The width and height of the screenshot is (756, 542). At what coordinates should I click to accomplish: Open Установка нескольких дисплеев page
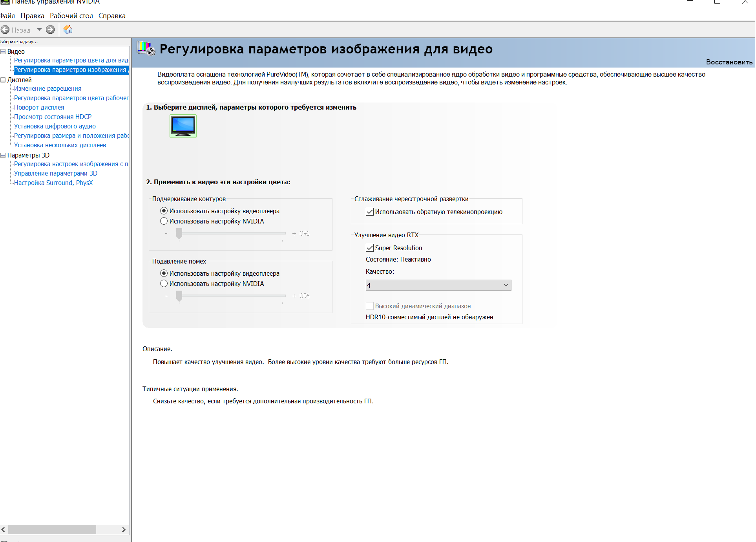pos(60,145)
